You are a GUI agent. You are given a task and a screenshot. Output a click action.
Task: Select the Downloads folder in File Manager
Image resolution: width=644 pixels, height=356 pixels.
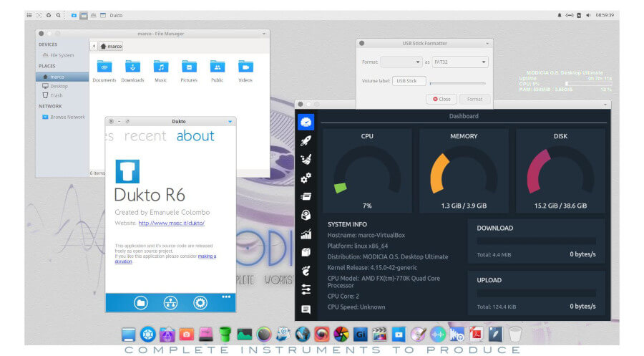[132, 71]
